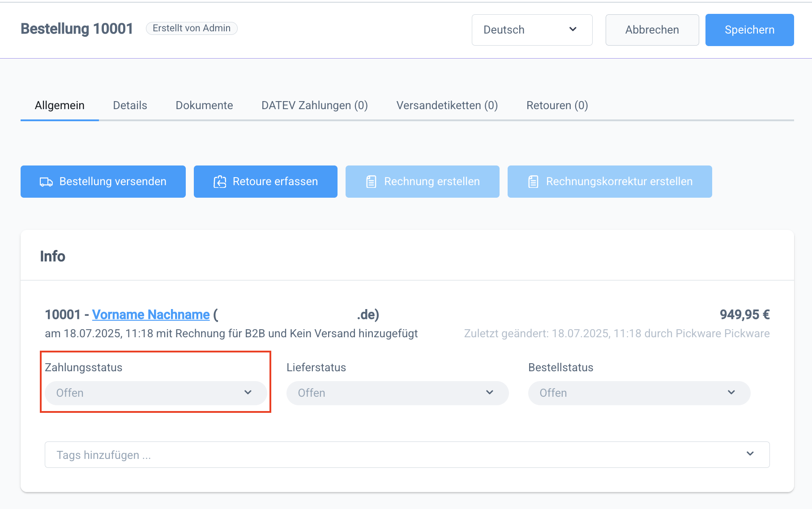
Task: Open the Dokumente tab
Action: click(x=204, y=106)
